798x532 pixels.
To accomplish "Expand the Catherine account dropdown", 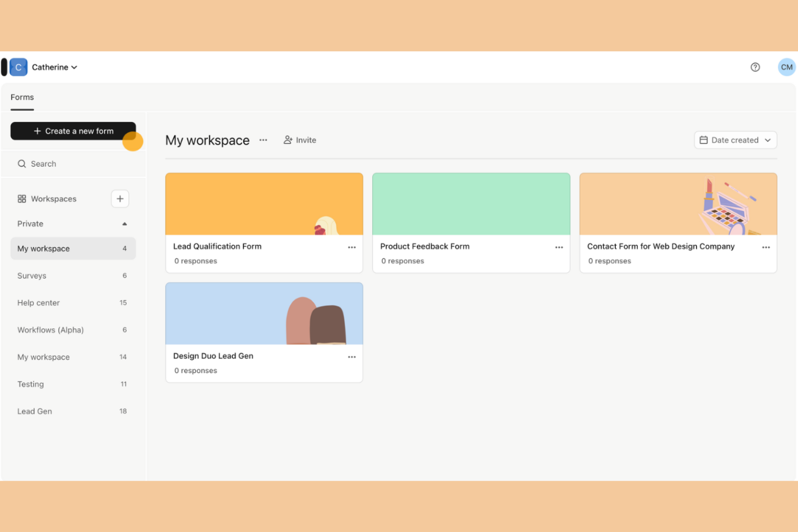I will [x=74, y=67].
